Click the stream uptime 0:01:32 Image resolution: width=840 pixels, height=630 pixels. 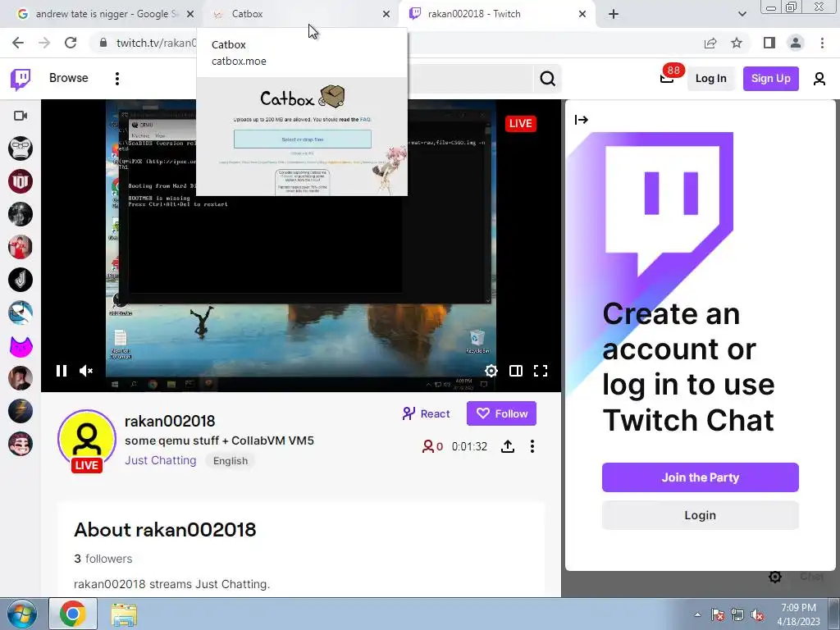(469, 446)
